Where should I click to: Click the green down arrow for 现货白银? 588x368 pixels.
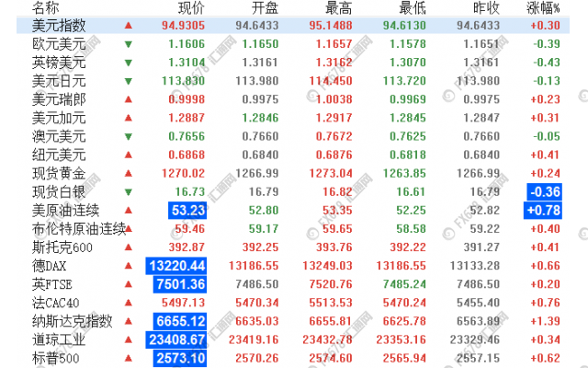point(129,192)
